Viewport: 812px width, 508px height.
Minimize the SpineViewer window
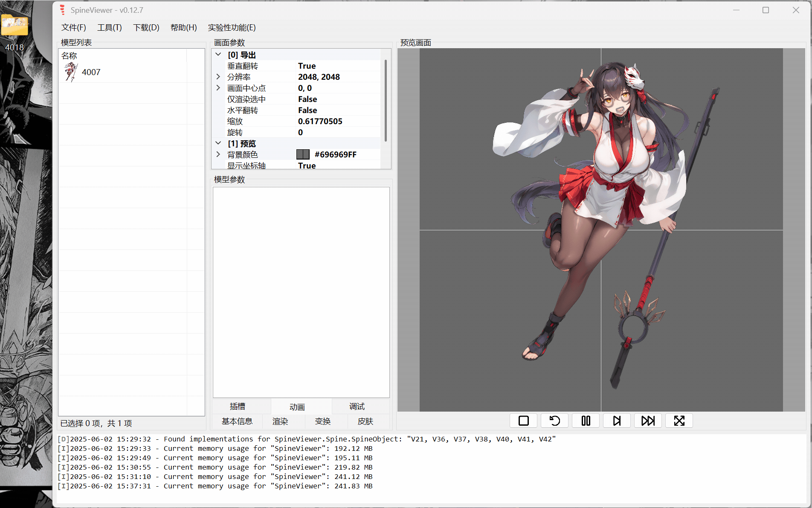coord(736,10)
